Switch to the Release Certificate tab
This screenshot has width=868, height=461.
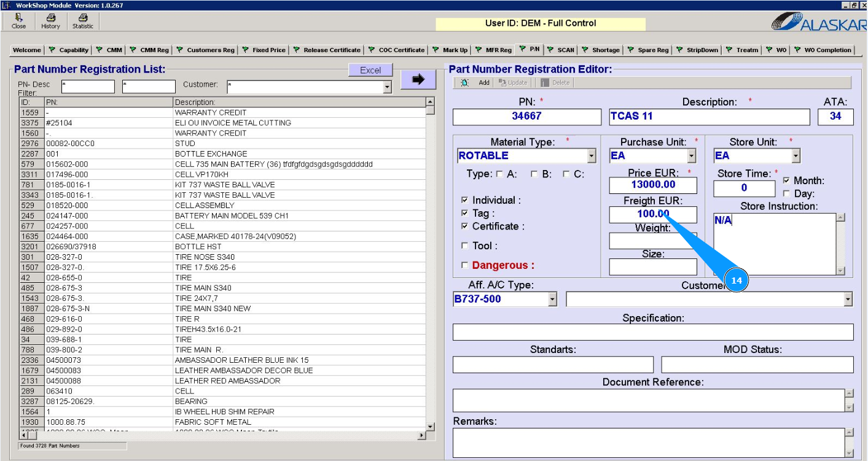pos(328,50)
